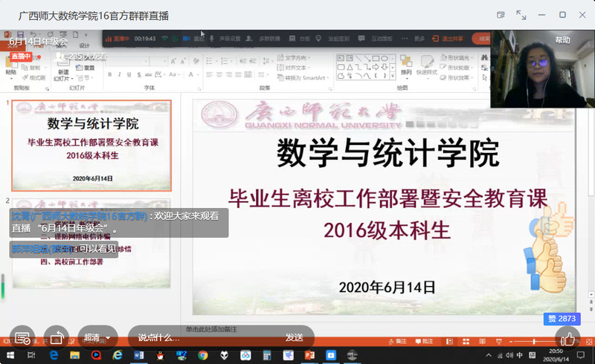Click 形状效果 shape effects
Image resolution: width=595 pixels, height=364 pixels.
click(457, 78)
